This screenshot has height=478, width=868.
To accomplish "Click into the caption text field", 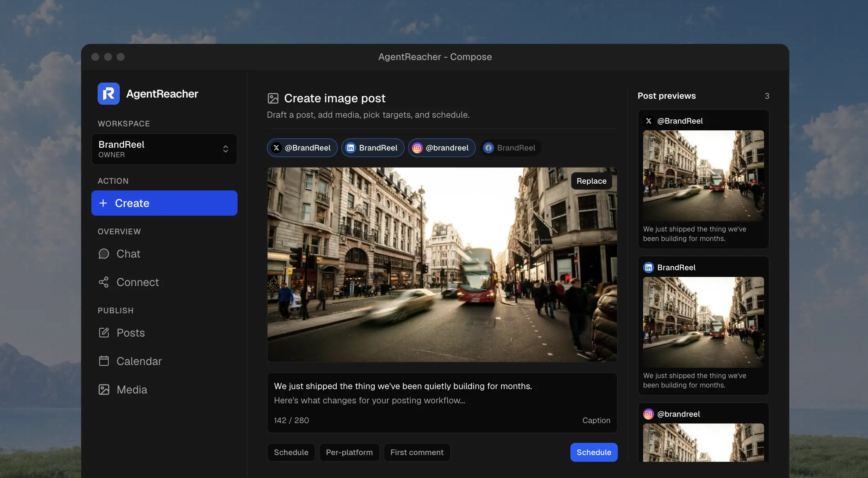I will point(442,403).
